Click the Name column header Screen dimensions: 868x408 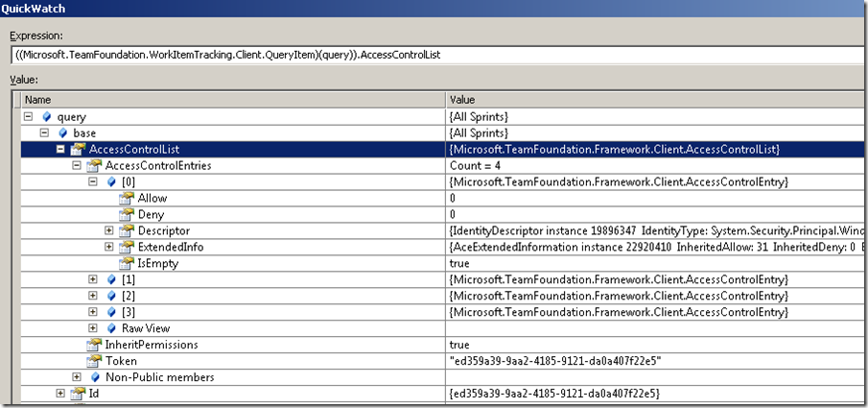coord(233,100)
